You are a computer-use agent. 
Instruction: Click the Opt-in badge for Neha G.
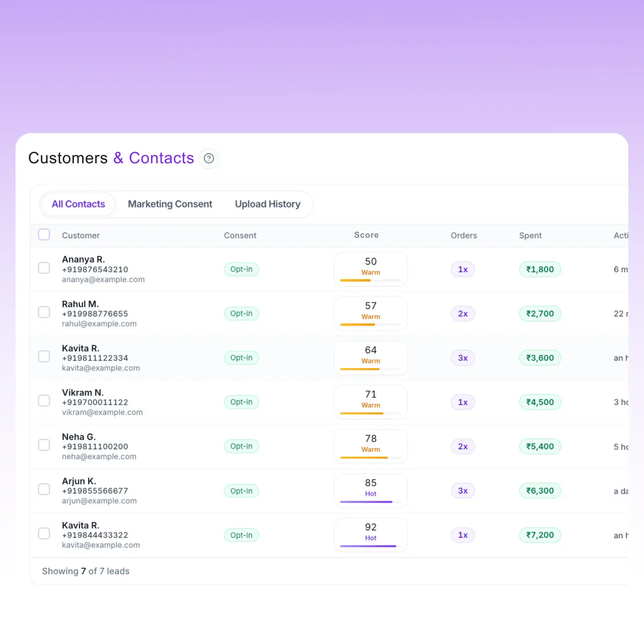coord(241,446)
